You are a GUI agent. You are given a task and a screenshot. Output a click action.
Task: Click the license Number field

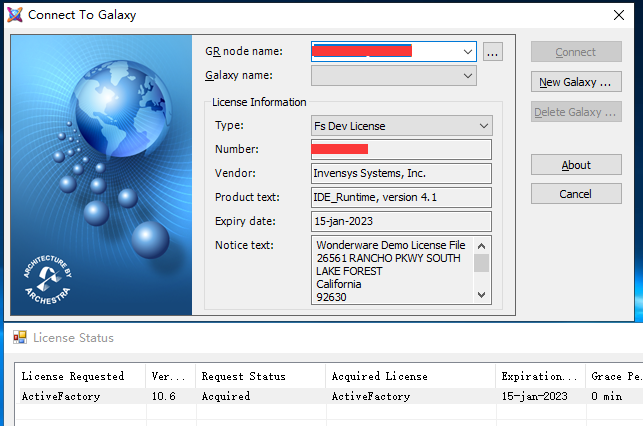[401, 149]
